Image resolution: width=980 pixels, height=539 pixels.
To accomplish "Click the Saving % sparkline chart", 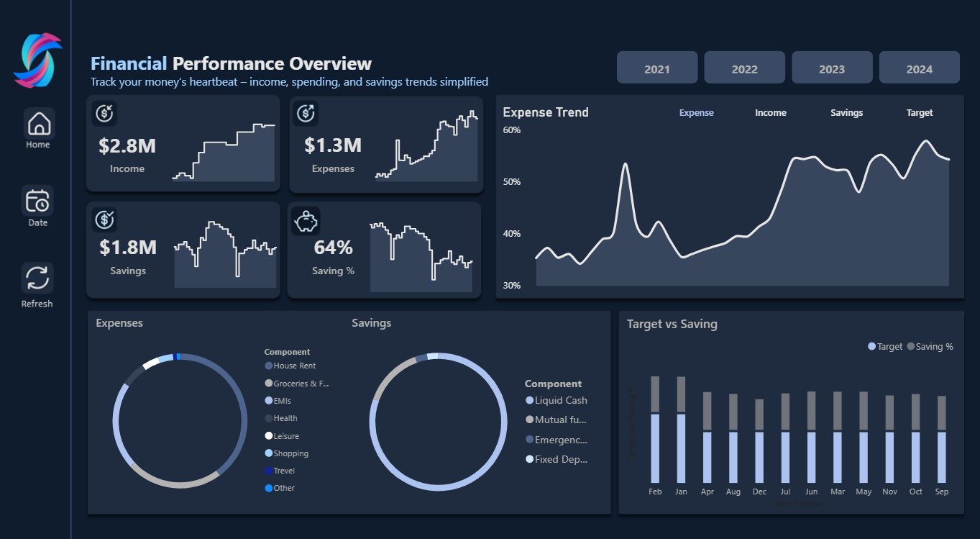I will [x=421, y=257].
